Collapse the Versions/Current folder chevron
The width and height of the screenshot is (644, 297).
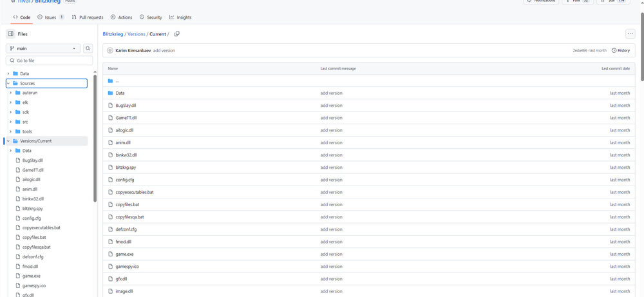pyautogui.click(x=8, y=141)
